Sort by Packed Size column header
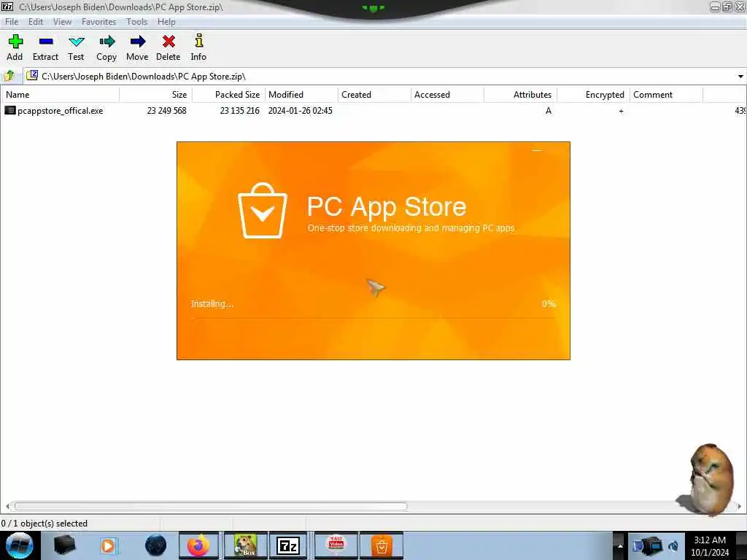Screen dimensions: 747x560 click(x=228, y=95)
